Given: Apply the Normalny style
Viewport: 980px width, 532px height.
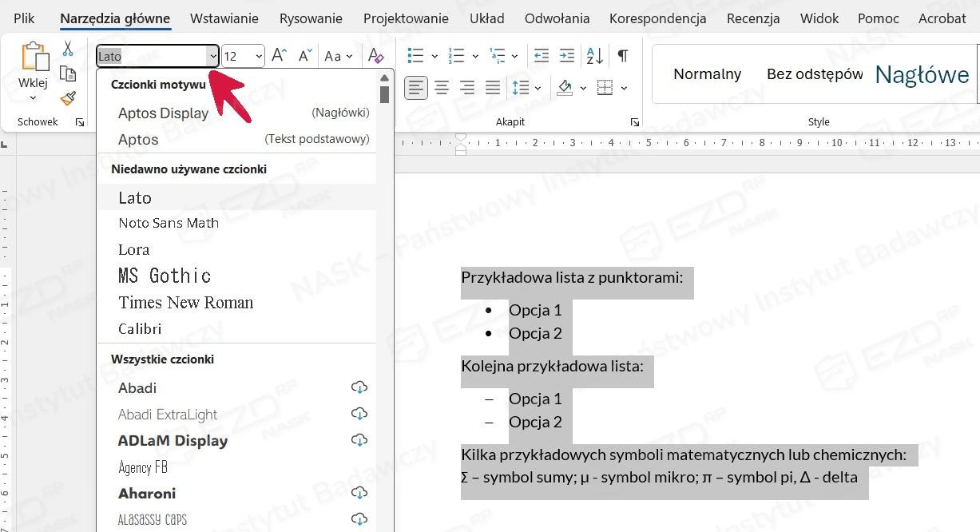Looking at the screenshot, I should click(x=707, y=74).
